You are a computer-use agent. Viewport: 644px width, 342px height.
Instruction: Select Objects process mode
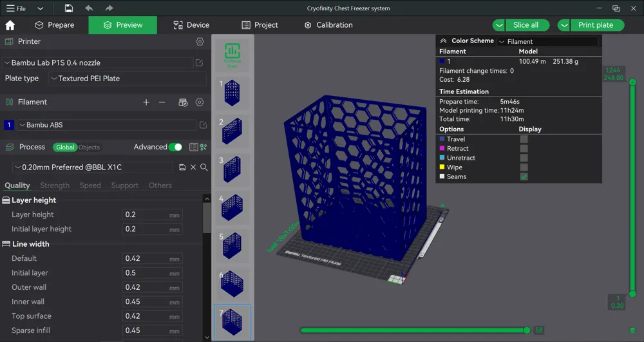pyautogui.click(x=89, y=147)
